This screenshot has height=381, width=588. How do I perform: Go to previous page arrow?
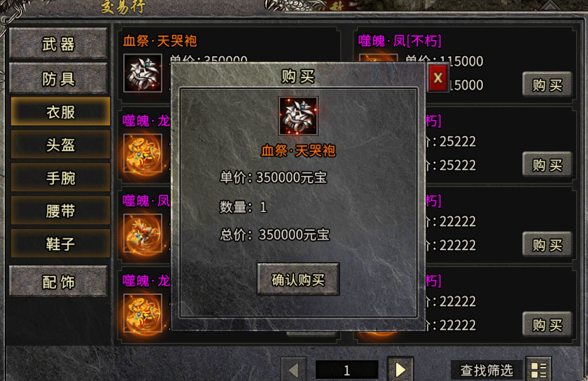294,370
